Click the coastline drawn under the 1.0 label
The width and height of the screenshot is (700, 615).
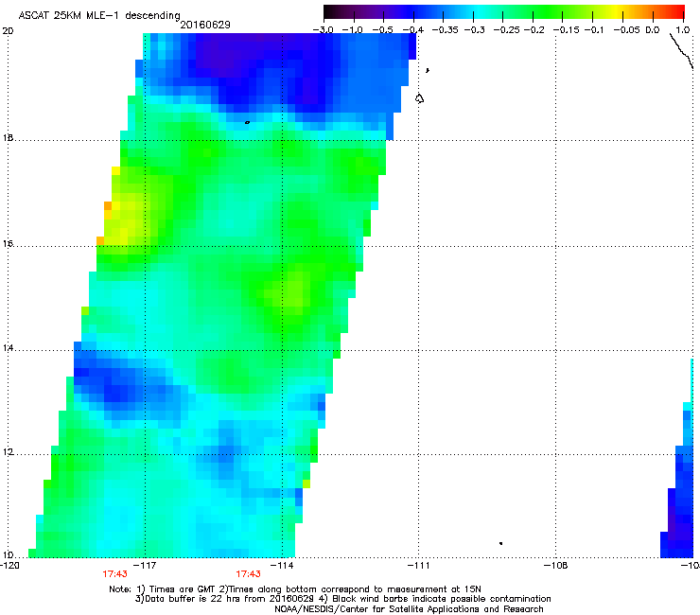(682, 51)
